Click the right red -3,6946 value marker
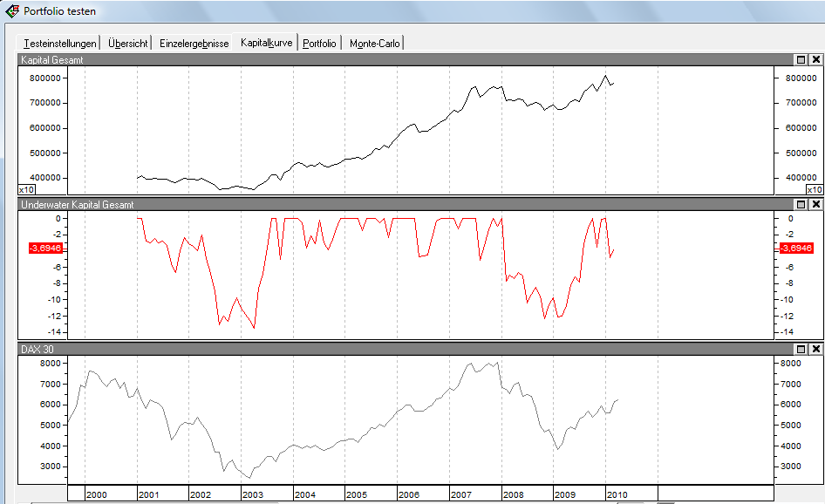This screenshot has width=825, height=504. pos(796,249)
